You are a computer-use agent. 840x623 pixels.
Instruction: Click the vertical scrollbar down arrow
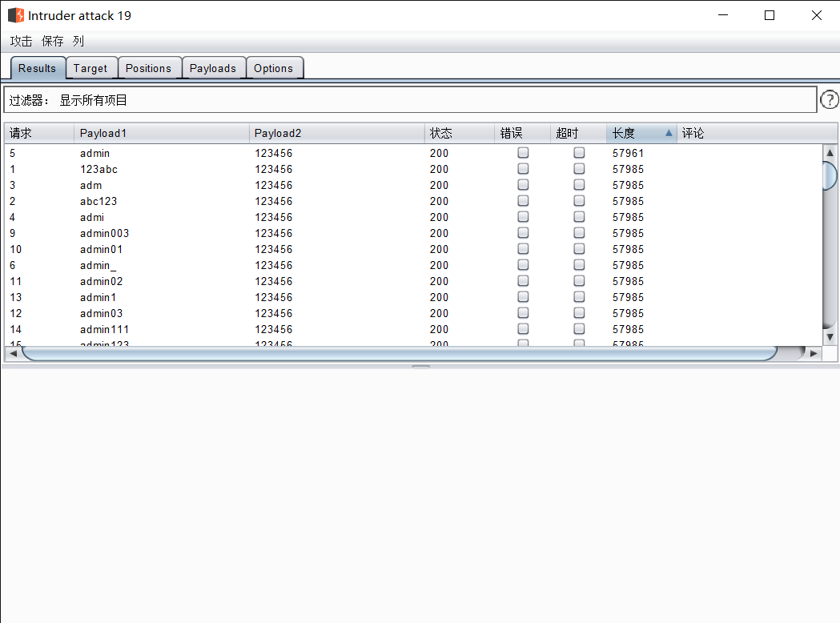830,337
